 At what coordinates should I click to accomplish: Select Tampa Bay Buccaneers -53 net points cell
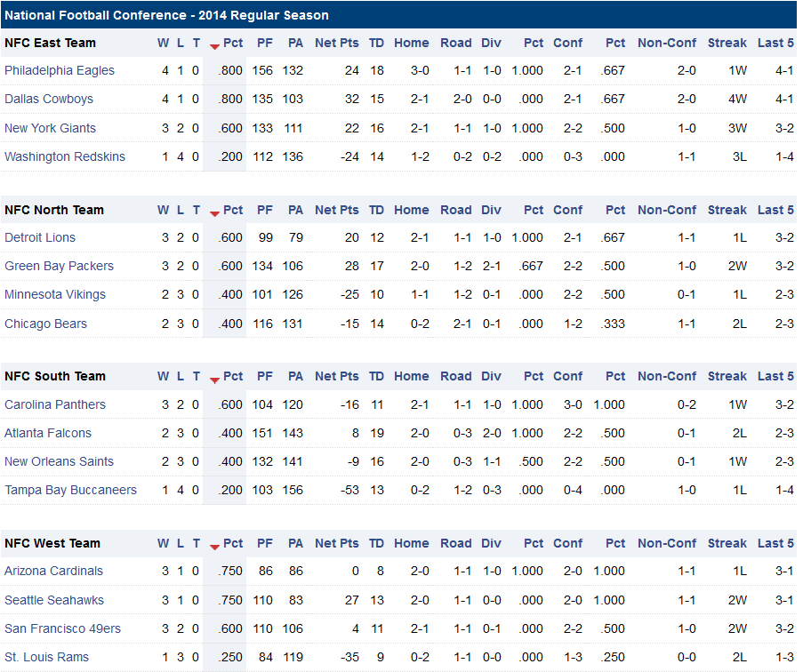click(x=349, y=491)
